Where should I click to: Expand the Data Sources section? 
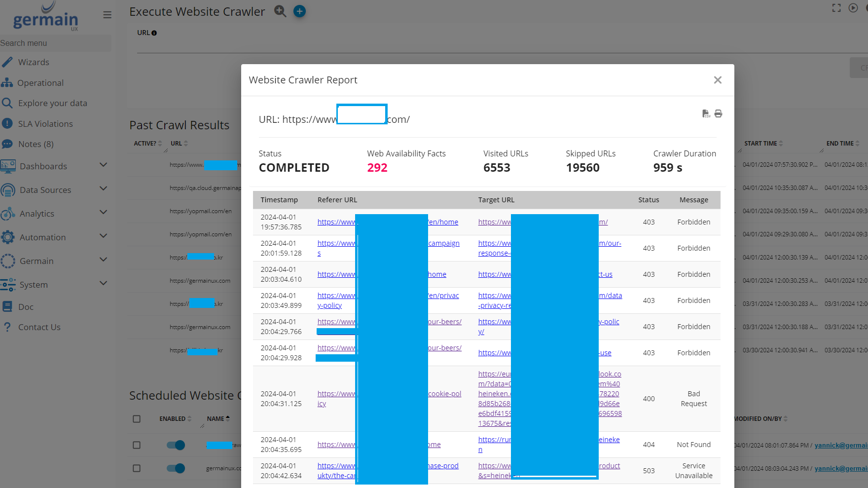[103, 189]
